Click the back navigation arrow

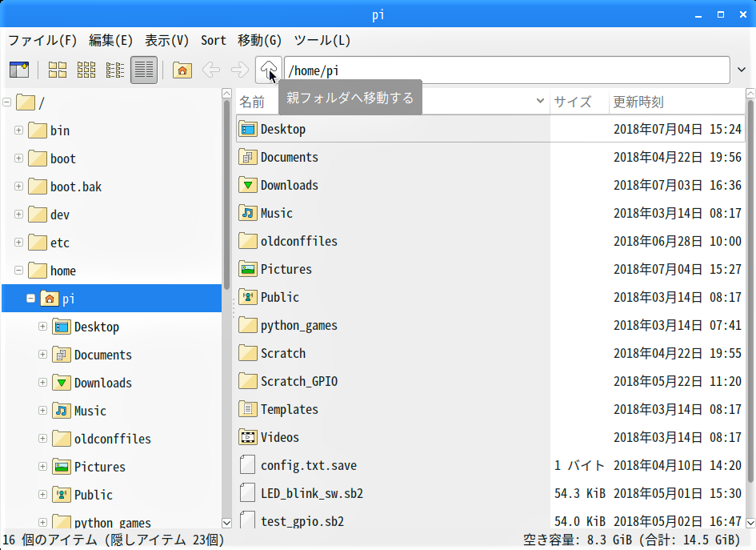coord(211,70)
